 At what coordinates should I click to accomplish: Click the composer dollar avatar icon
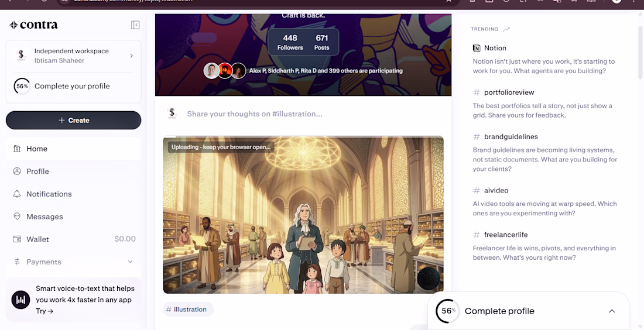[x=172, y=114]
